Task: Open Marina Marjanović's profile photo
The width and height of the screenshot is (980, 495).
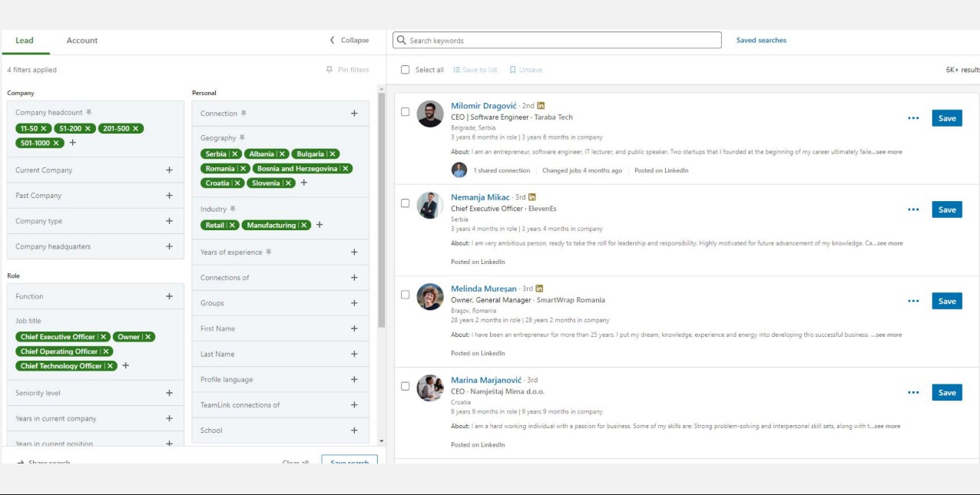Action: tap(430, 388)
